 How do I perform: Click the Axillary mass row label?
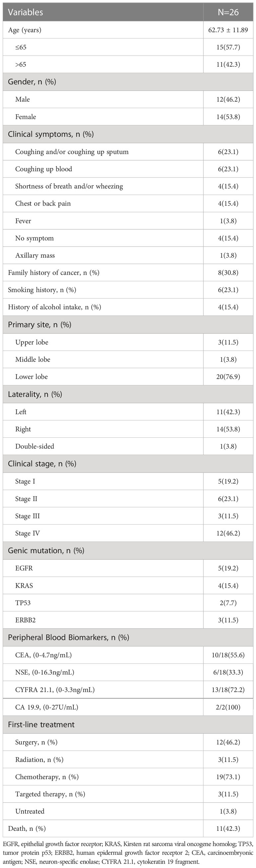point(35,255)
